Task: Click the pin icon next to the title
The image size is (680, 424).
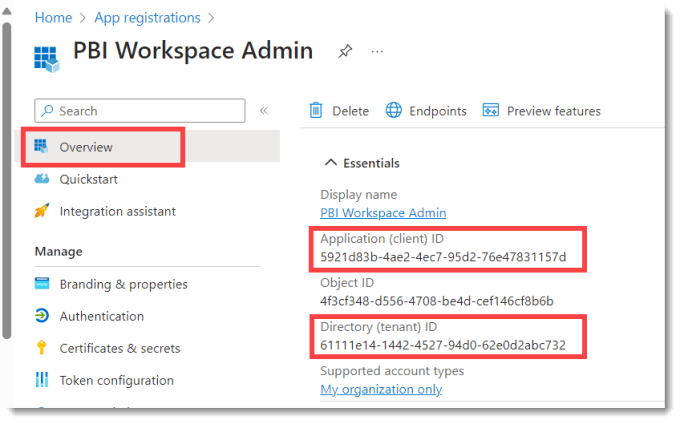Action: 345,52
